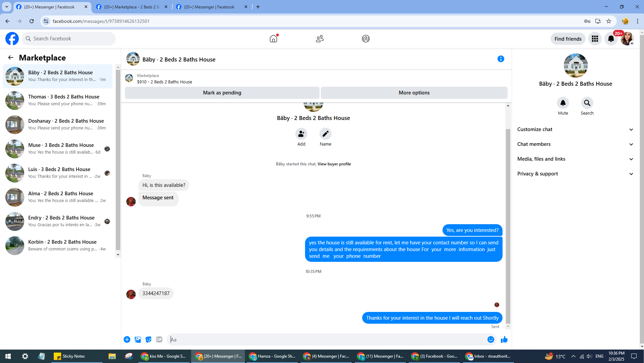Screen dimensions: 644x363
Task: Open the Muse 3 Beds 2 Baths conversation
Action: point(58,149)
